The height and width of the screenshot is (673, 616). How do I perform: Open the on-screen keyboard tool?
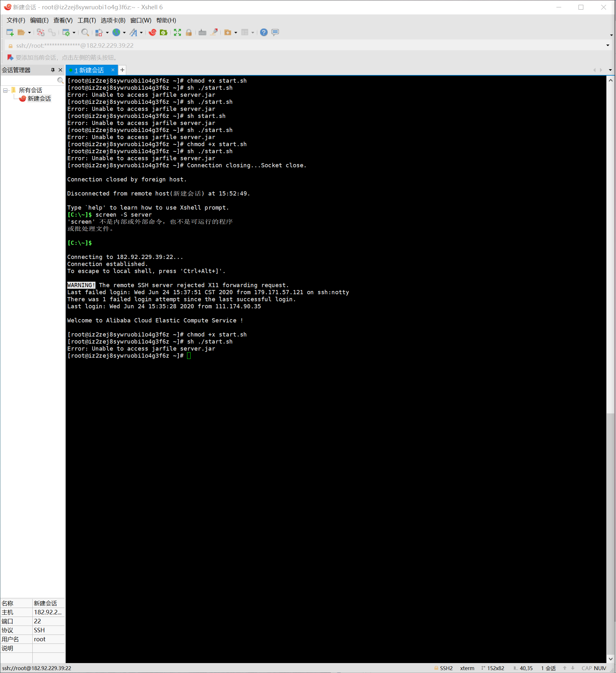[202, 32]
